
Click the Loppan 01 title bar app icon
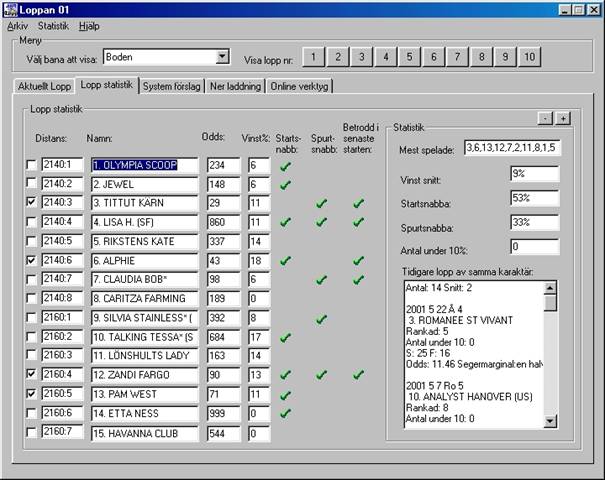tap(10, 10)
